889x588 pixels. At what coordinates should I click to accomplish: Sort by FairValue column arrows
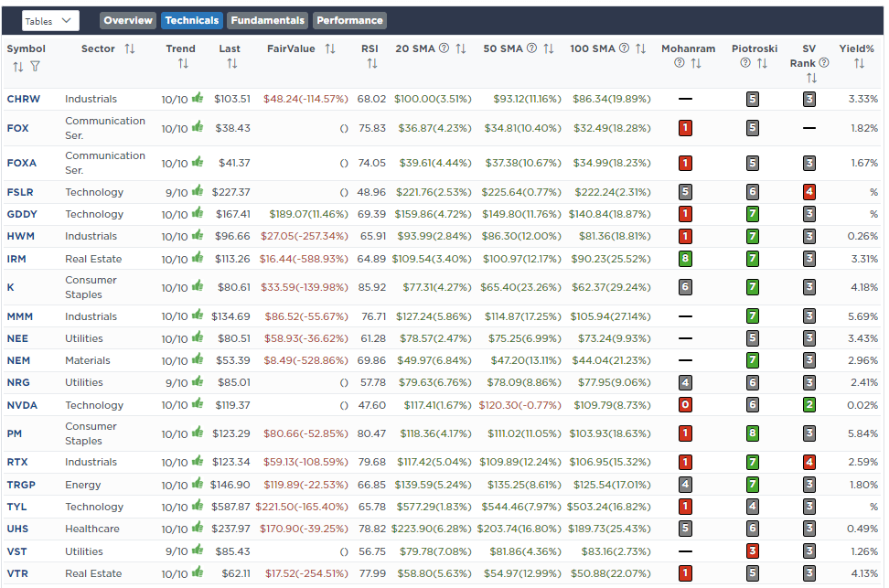click(x=330, y=48)
